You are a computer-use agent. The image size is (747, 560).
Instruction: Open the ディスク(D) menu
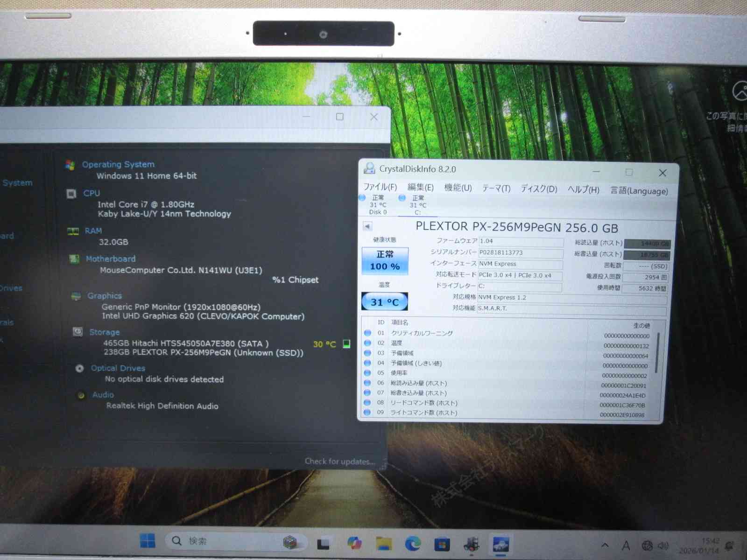[539, 189]
